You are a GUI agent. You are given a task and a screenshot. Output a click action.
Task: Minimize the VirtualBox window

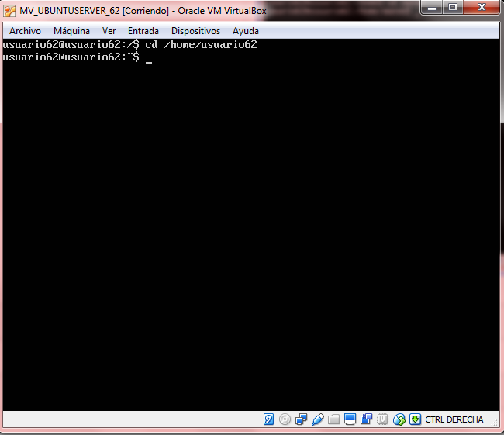pos(432,8)
